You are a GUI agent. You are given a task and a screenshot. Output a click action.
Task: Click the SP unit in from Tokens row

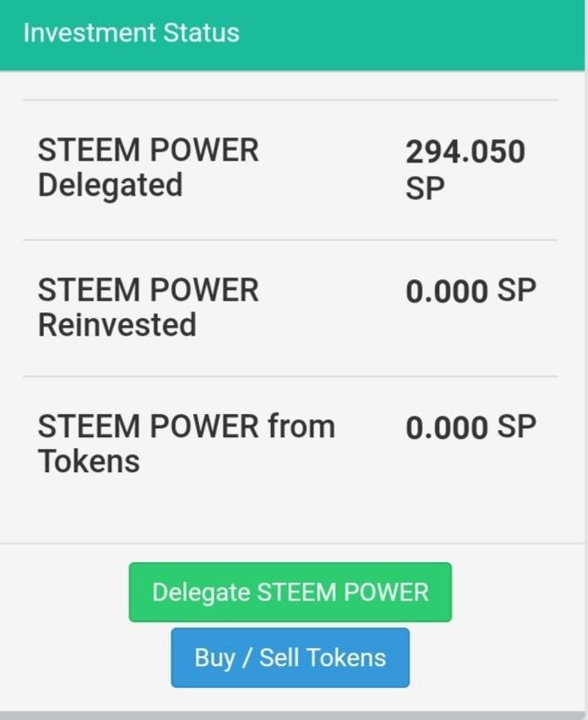(516, 427)
